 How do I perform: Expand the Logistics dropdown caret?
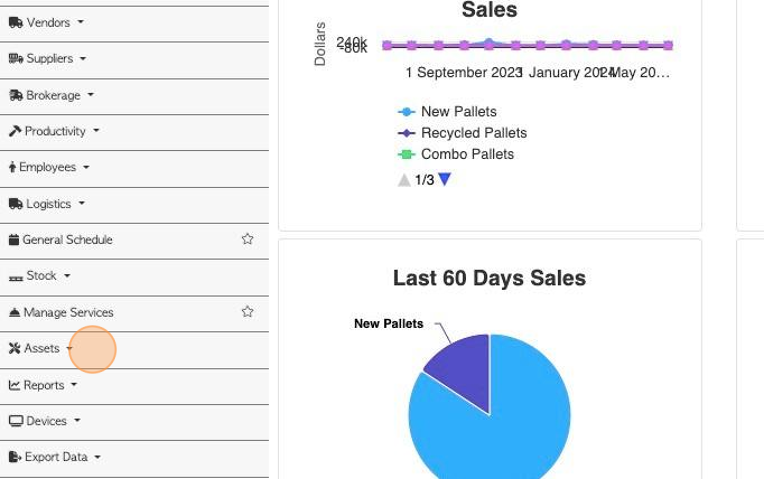point(81,203)
